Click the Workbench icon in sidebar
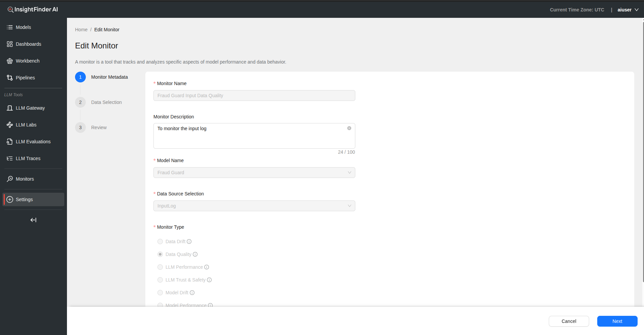Screen dimensions: 644x335 click(10, 61)
